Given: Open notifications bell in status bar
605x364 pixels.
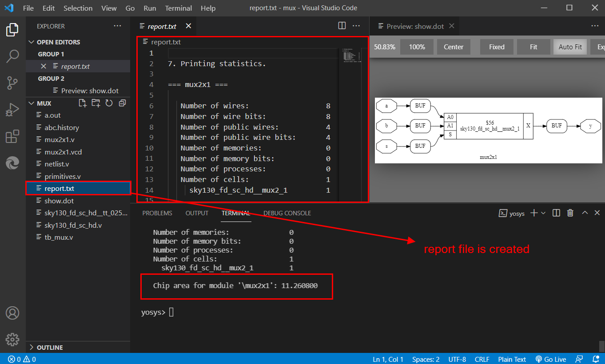Looking at the screenshot, I should coord(595,359).
